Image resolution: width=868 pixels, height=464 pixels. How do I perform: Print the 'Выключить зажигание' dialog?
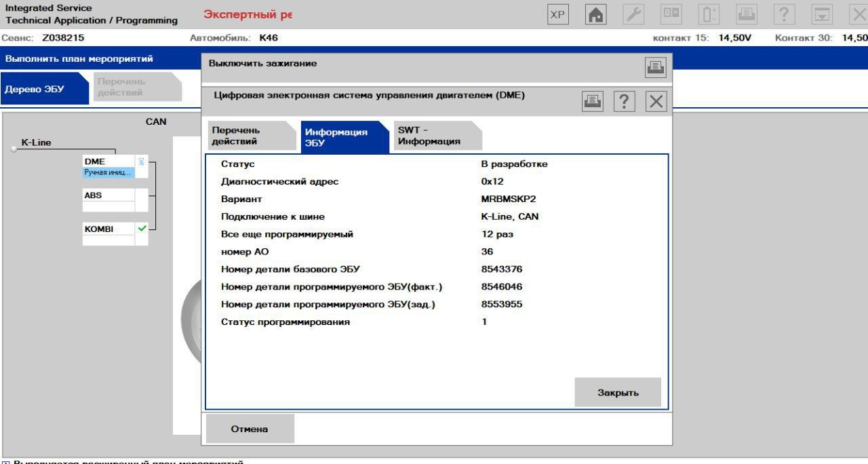pos(656,66)
